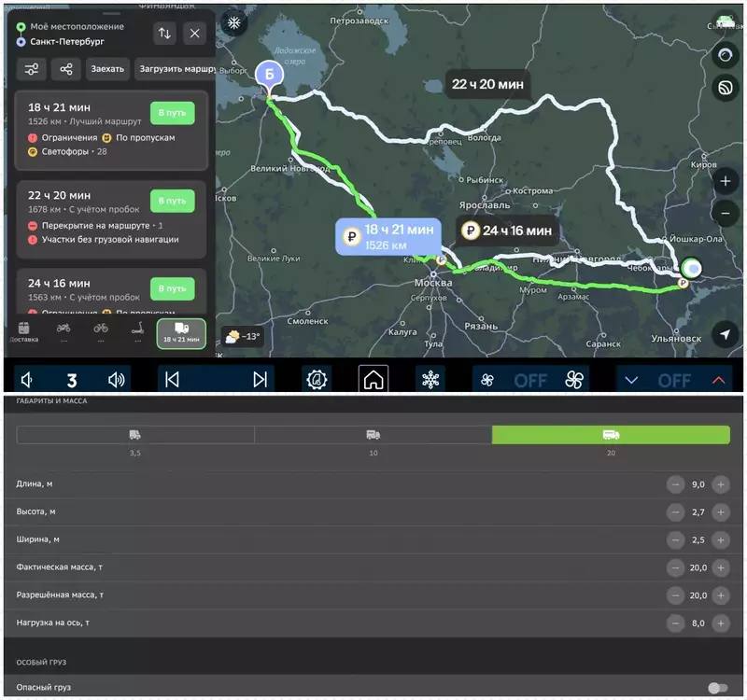Skip to next track

[261, 380]
